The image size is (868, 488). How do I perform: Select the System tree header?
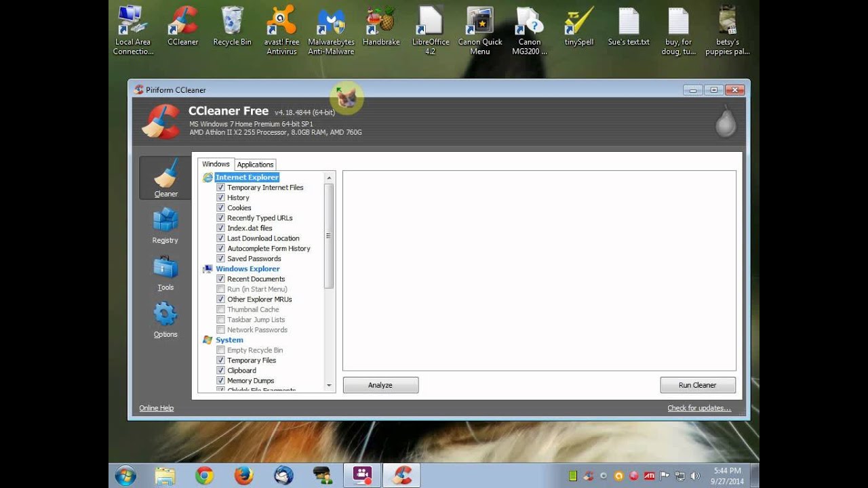coord(229,340)
